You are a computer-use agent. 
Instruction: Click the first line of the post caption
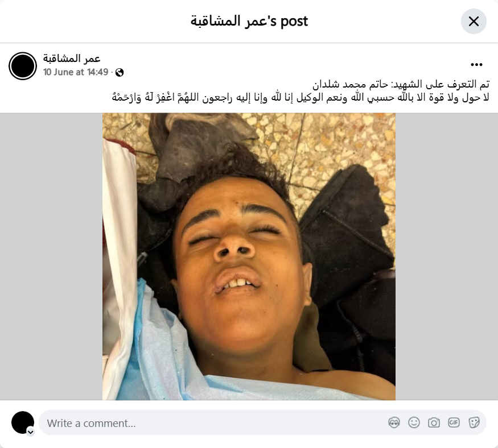(x=401, y=84)
